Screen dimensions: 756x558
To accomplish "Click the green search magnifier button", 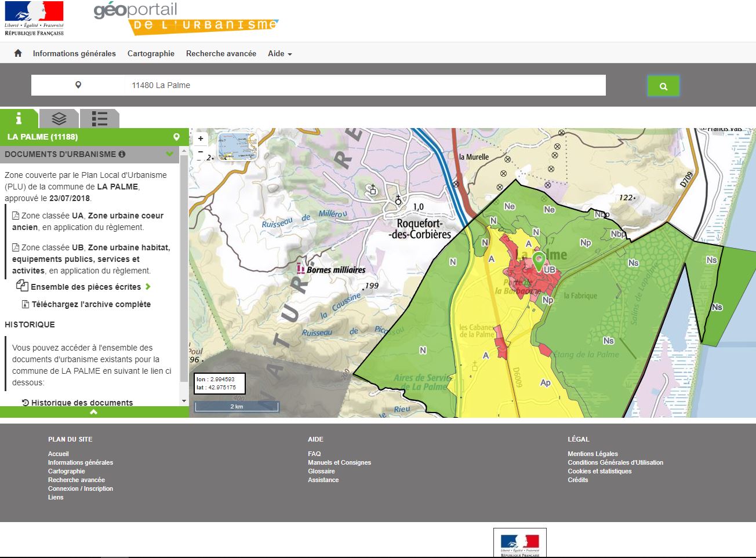I will click(663, 86).
